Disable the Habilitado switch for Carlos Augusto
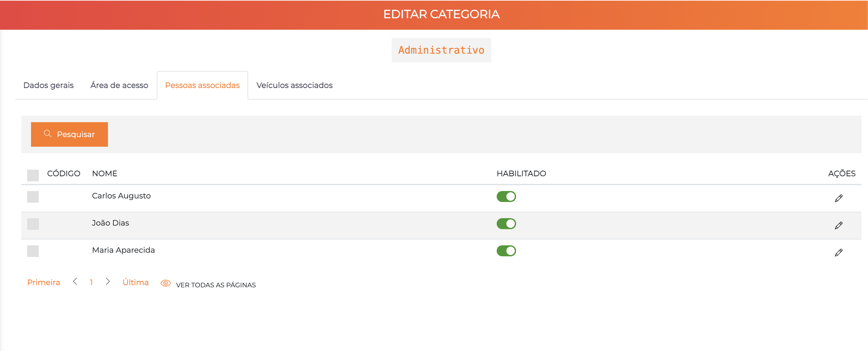The height and width of the screenshot is (351, 868). tap(506, 197)
